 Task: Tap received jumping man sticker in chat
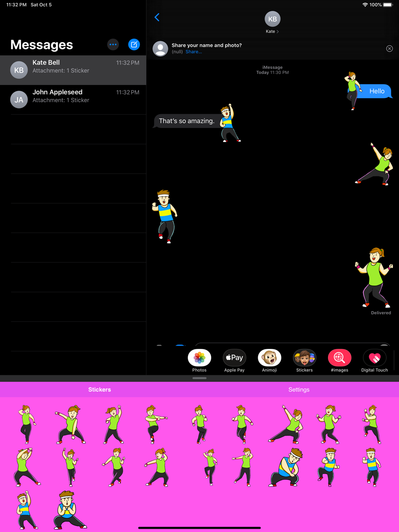pos(165,217)
